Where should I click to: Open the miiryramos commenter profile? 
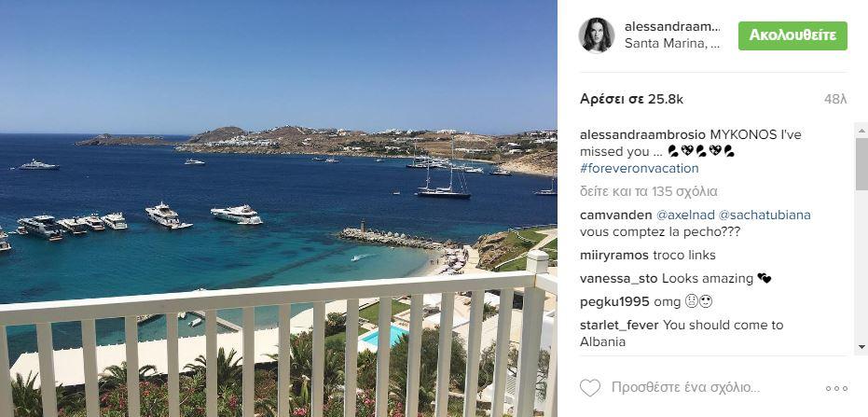point(614,256)
